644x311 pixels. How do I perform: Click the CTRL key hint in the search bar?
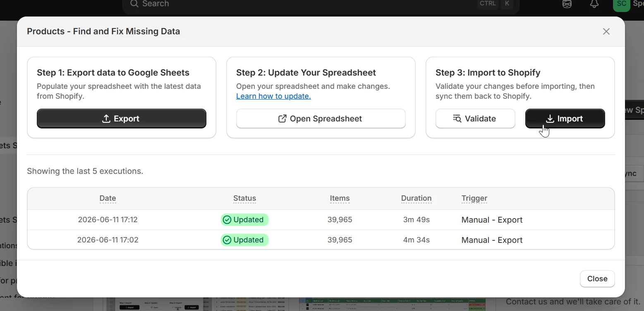point(487,4)
